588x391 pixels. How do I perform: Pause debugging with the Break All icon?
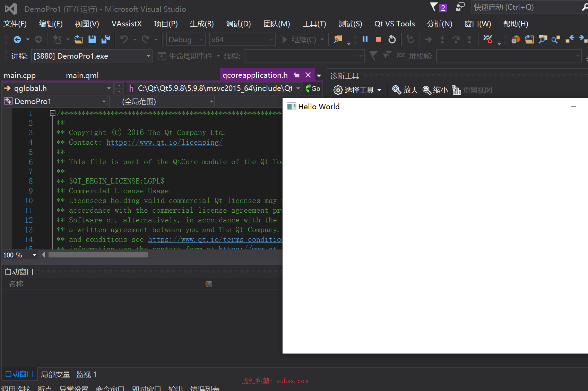[x=365, y=39]
